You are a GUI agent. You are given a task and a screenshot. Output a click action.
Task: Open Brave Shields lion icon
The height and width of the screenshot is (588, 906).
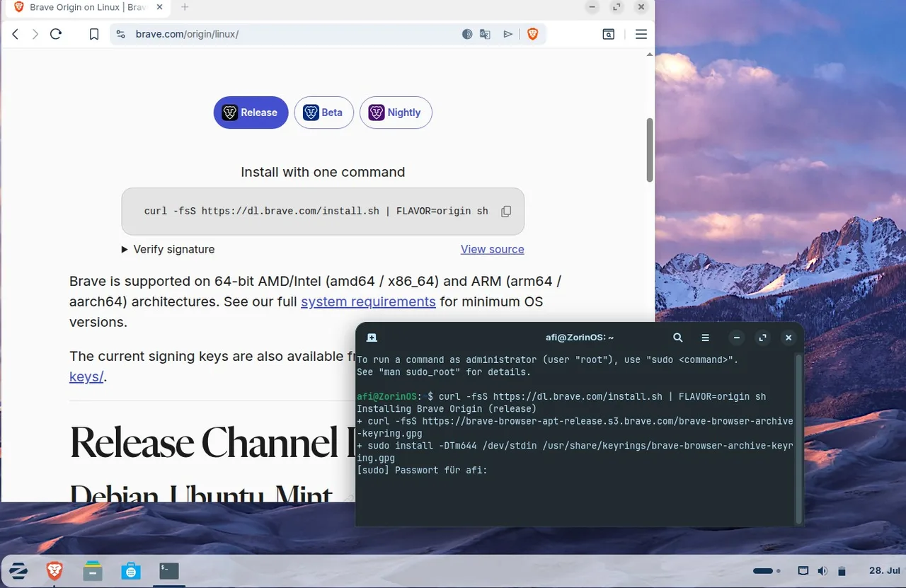[533, 34]
